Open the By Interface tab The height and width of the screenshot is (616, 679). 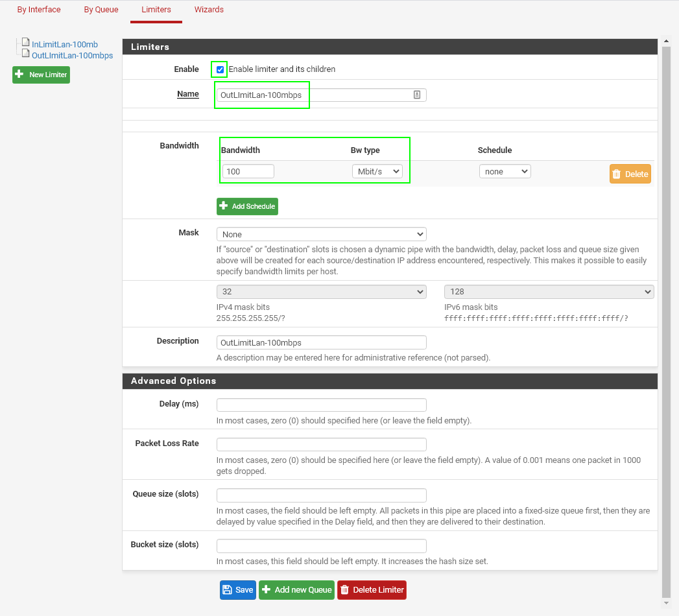coord(38,10)
